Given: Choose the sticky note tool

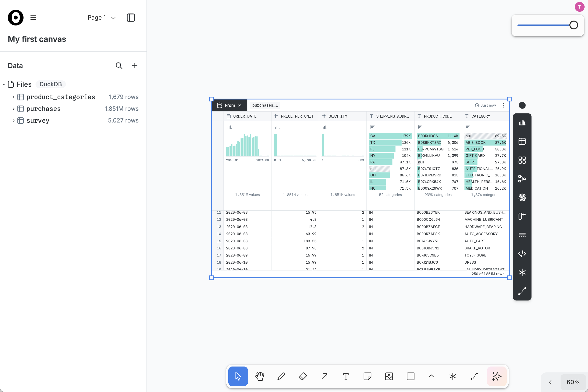Looking at the screenshot, I should click(367, 376).
